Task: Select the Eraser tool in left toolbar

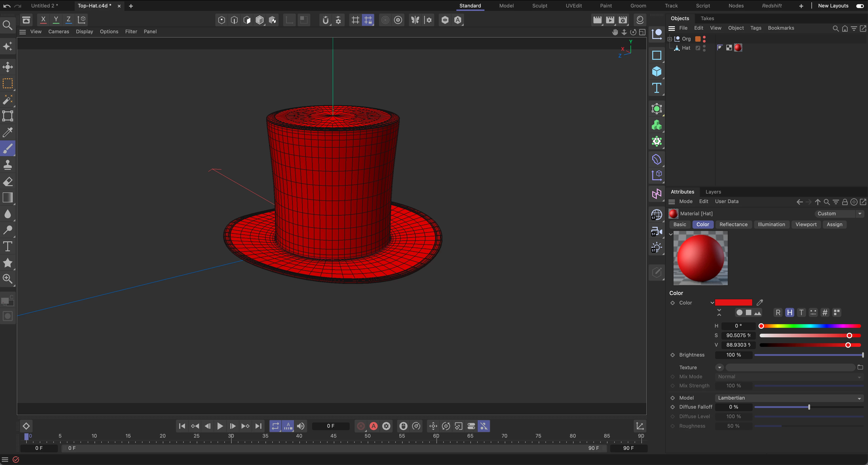Action: point(7,182)
